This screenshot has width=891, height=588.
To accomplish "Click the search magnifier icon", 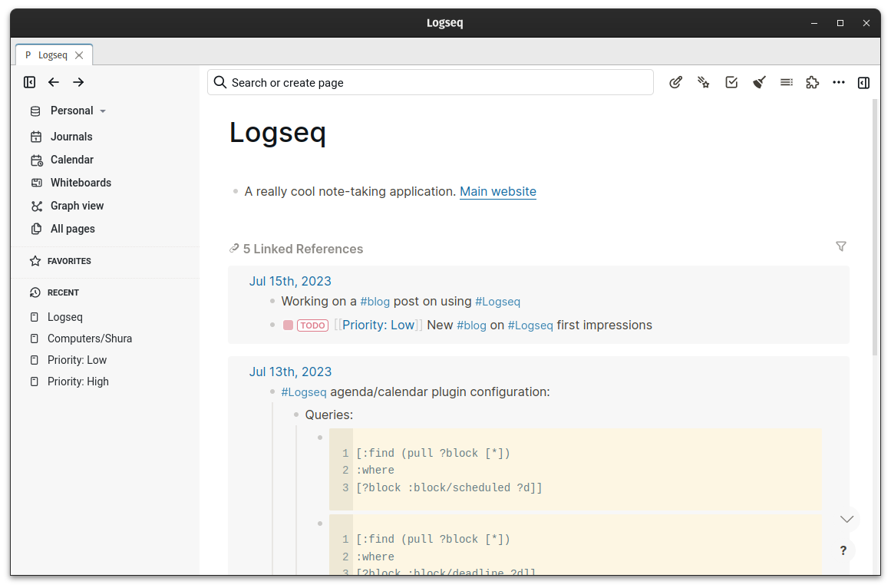I will [220, 82].
